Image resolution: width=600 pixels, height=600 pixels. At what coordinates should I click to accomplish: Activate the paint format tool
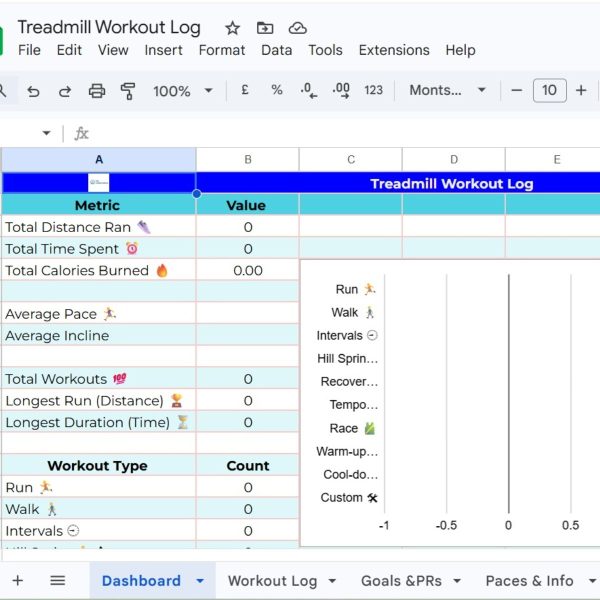128,91
